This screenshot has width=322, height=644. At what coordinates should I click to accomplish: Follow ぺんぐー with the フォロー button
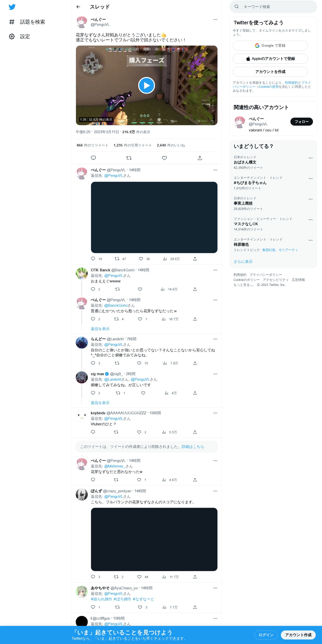[x=301, y=122]
